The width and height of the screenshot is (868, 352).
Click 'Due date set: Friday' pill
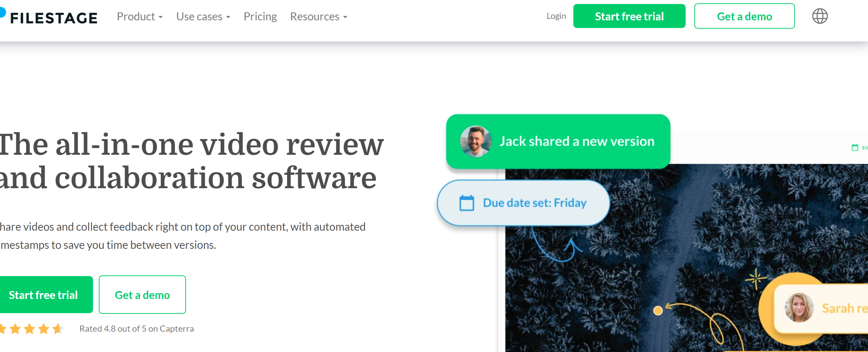[523, 203]
